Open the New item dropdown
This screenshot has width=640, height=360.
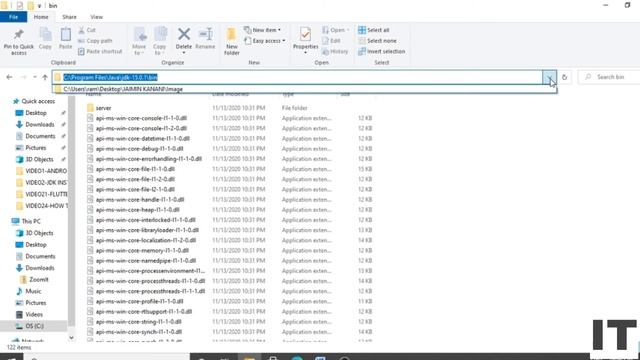pyautogui.click(x=262, y=30)
